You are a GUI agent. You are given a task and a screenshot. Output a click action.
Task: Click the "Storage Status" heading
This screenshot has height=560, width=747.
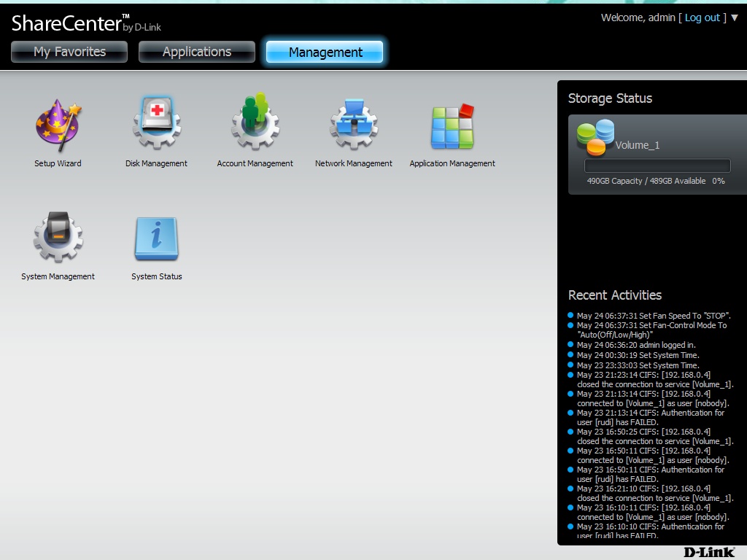610,98
